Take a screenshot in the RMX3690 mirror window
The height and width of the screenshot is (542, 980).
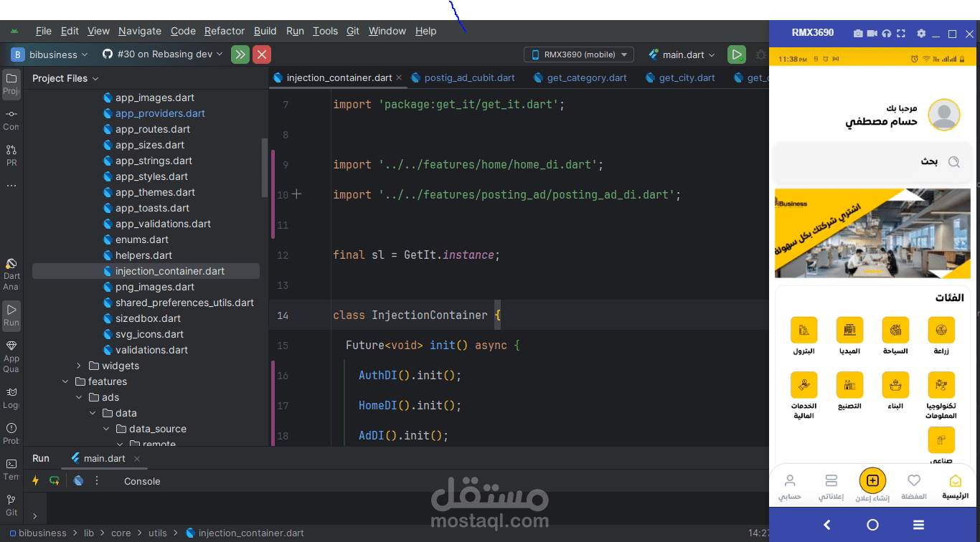pos(858,33)
